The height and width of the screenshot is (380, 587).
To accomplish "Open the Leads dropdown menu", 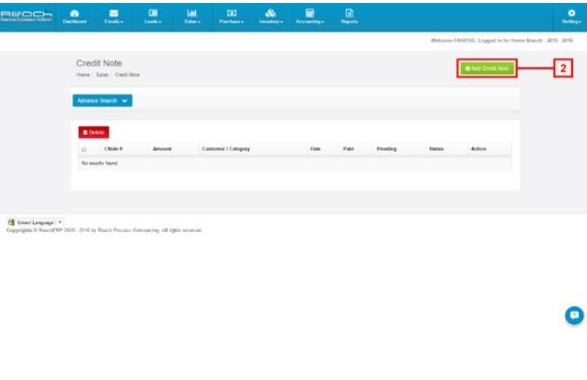I will tap(153, 17).
